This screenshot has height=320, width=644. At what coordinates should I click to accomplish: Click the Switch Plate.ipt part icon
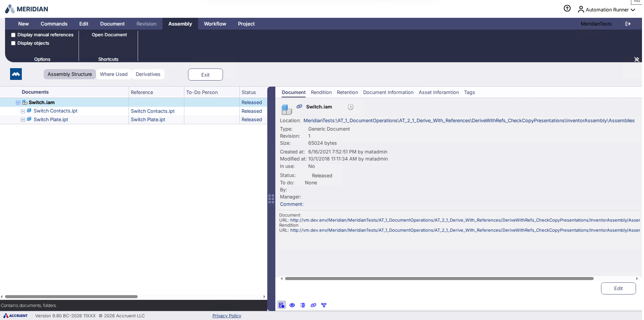point(29,119)
